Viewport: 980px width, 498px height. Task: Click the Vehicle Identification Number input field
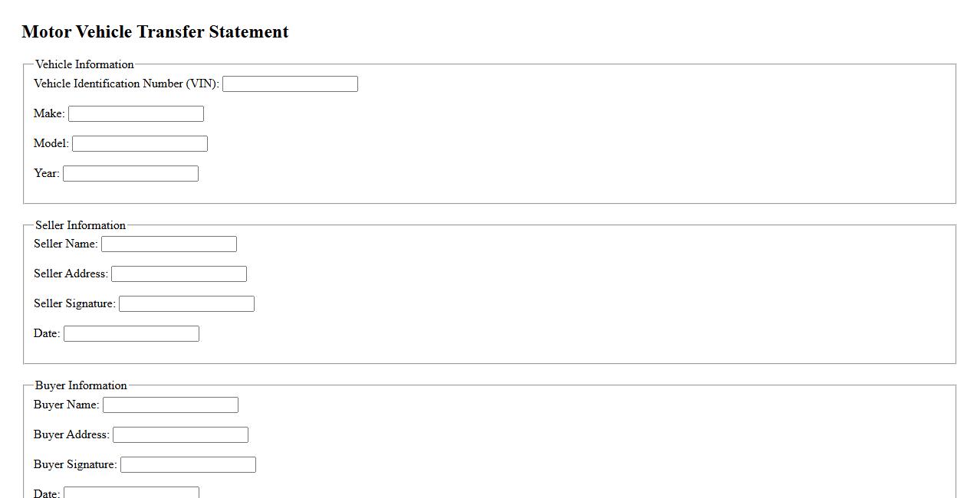coord(290,84)
